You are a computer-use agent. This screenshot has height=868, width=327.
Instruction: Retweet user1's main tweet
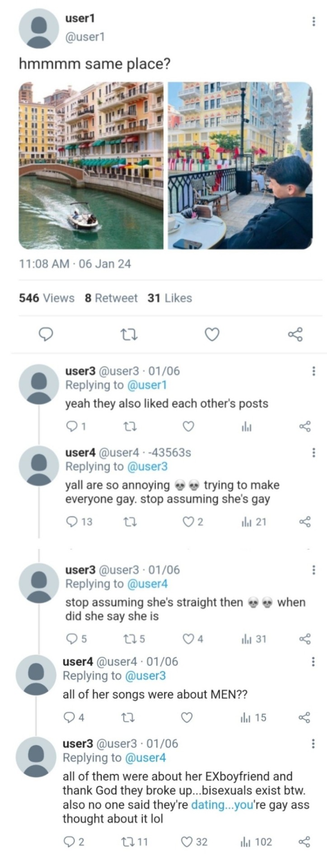pyautogui.click(x=130, y=334)
